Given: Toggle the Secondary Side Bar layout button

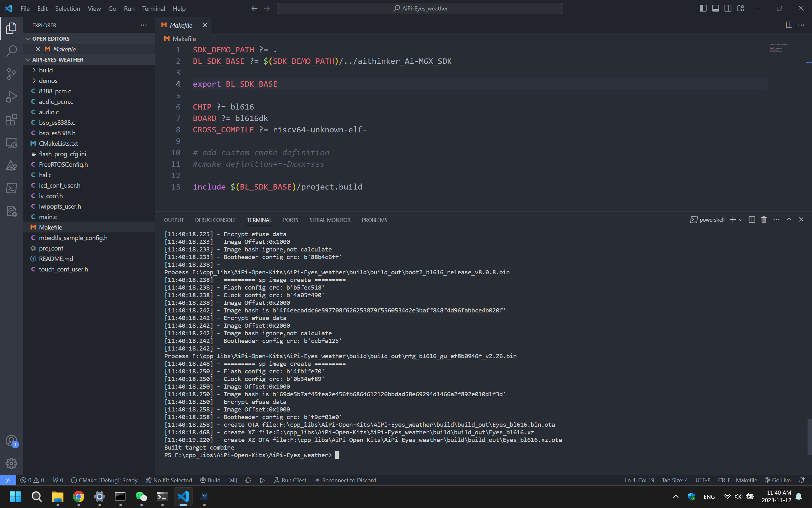Looking at the screenshot, I should click(728, 8).
